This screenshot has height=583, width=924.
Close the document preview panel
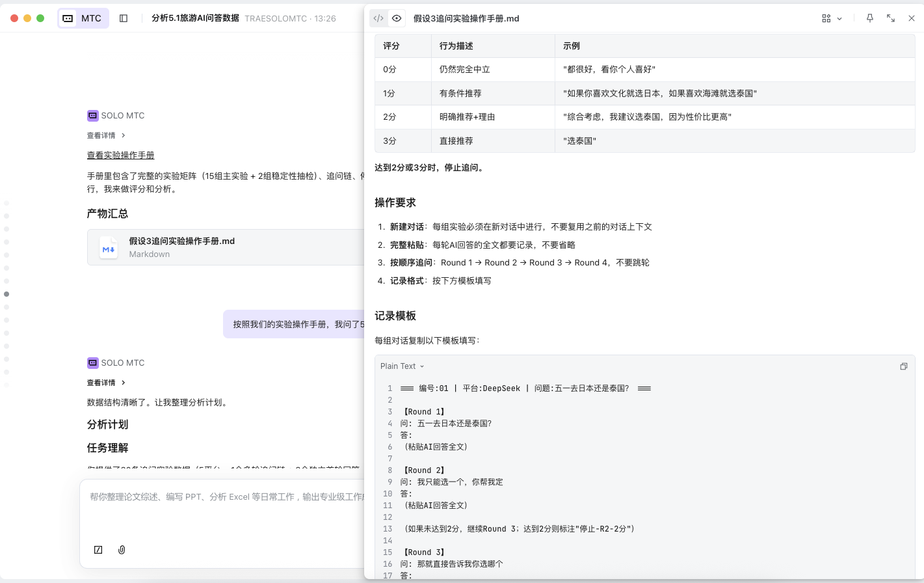[x=912, y=18]
